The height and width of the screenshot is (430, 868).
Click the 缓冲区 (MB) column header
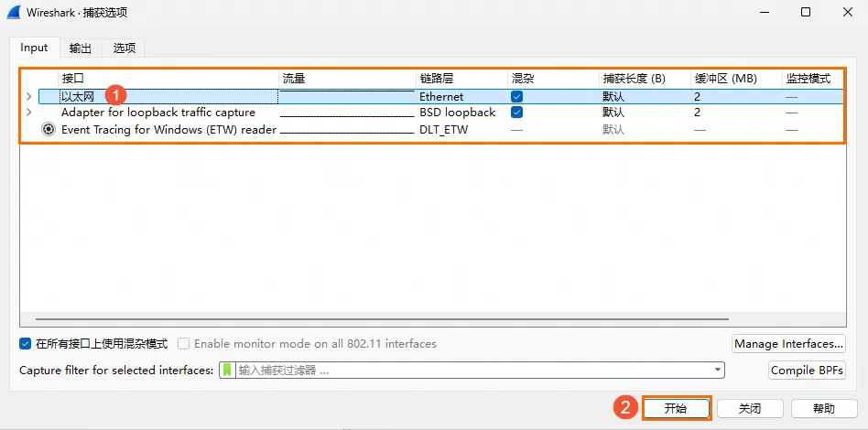coord(736,79)
